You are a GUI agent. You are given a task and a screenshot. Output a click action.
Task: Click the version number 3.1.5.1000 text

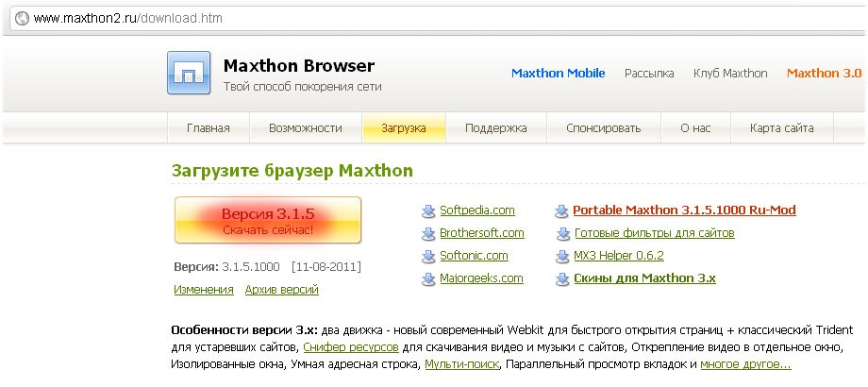[251, 267]
